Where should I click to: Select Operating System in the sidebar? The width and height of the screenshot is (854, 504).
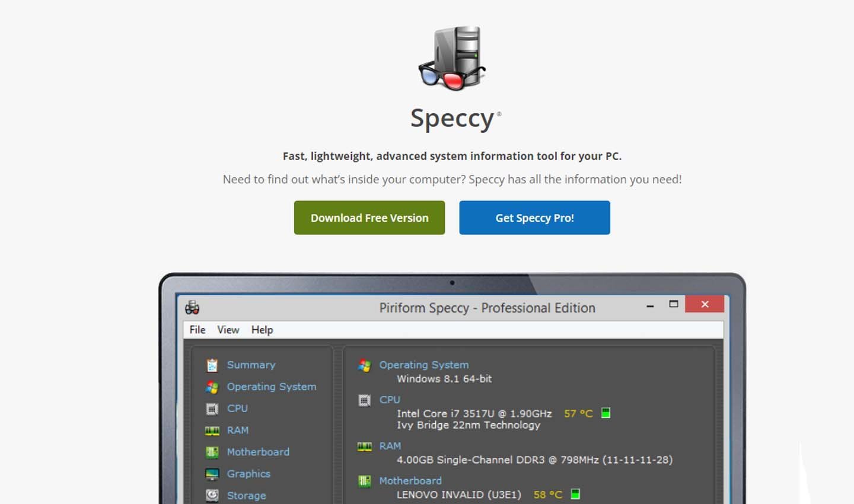coord(272,387)
